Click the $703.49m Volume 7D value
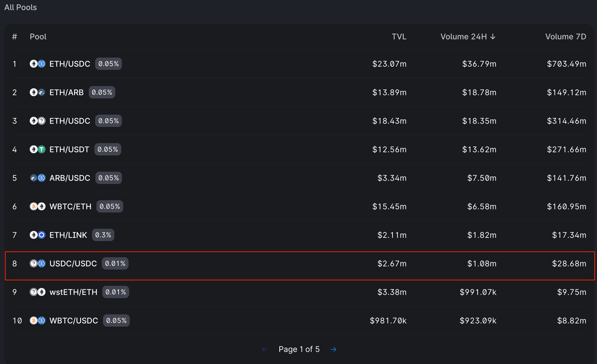597x364 pixels. 567,64
